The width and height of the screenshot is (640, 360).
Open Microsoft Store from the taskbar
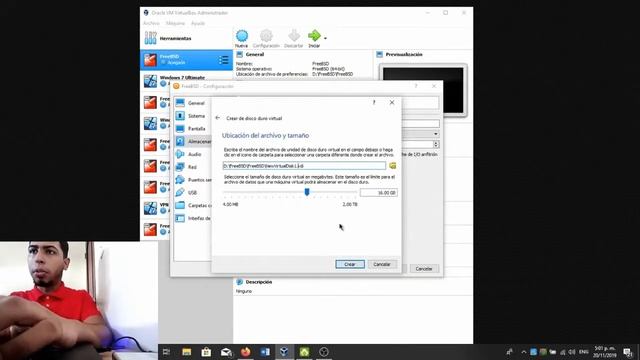coord(206,352)
